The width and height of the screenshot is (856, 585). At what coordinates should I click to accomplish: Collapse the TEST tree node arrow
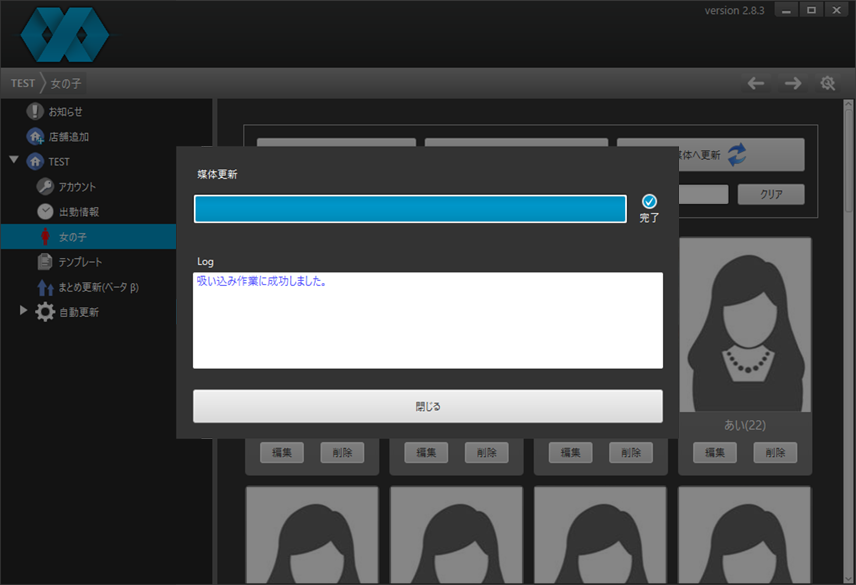coord(14,160)
